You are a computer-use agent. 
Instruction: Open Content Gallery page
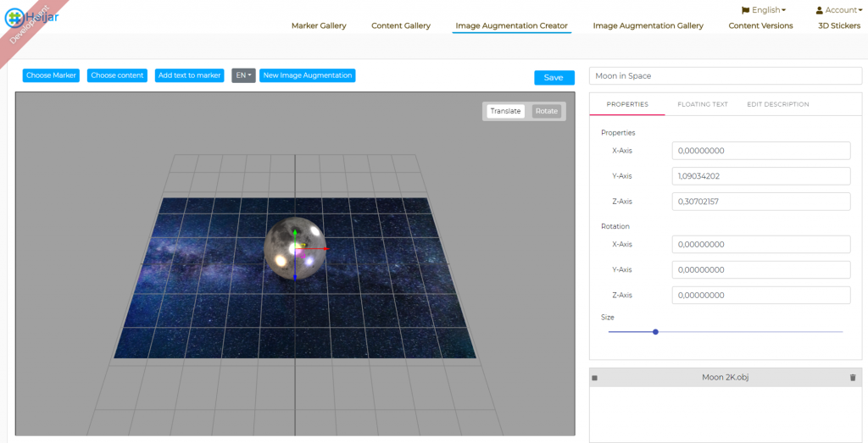point(401,25)
